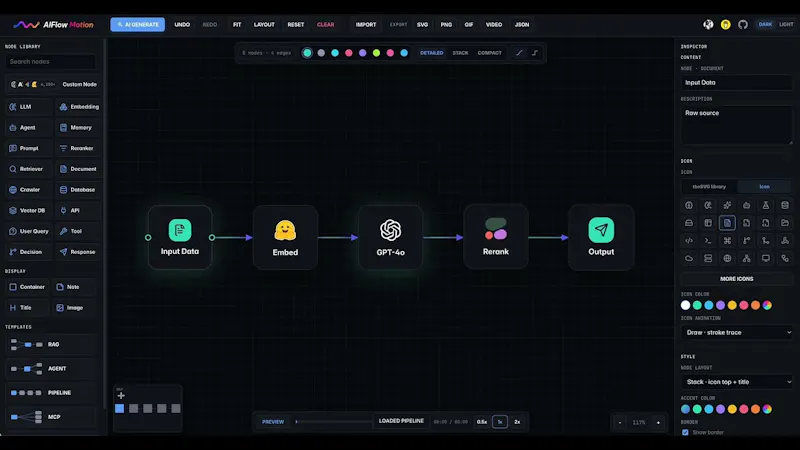This screenshot has width=800, height=450.
Task: Toggle the Show border checkbox
Action: [x=685, y=432]
